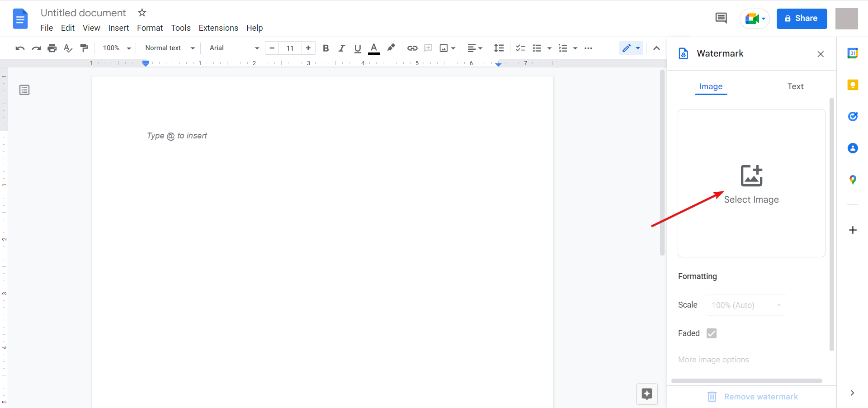Open the account avatar
Screen dimensions: 868x408
846,19
